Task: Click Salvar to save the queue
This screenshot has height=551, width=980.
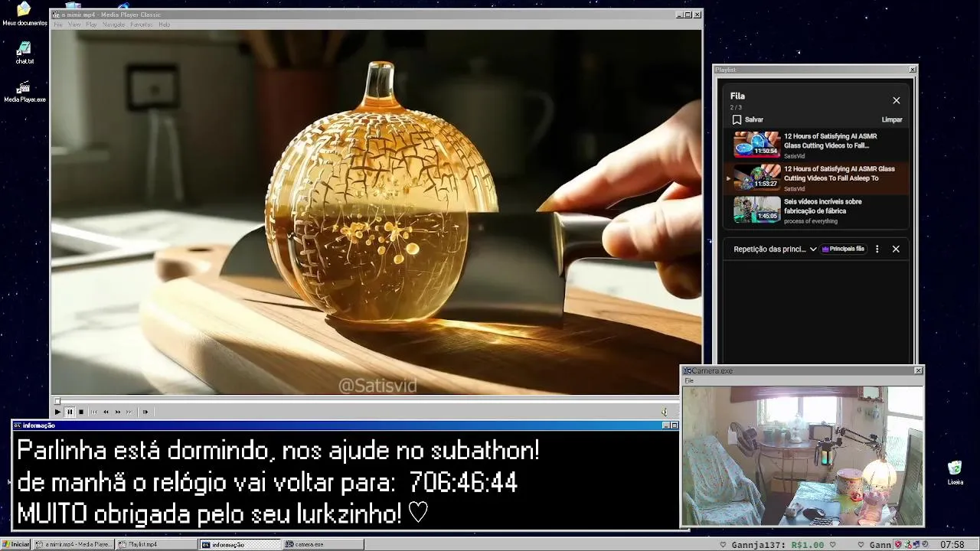Action: (x=754, y=119)
